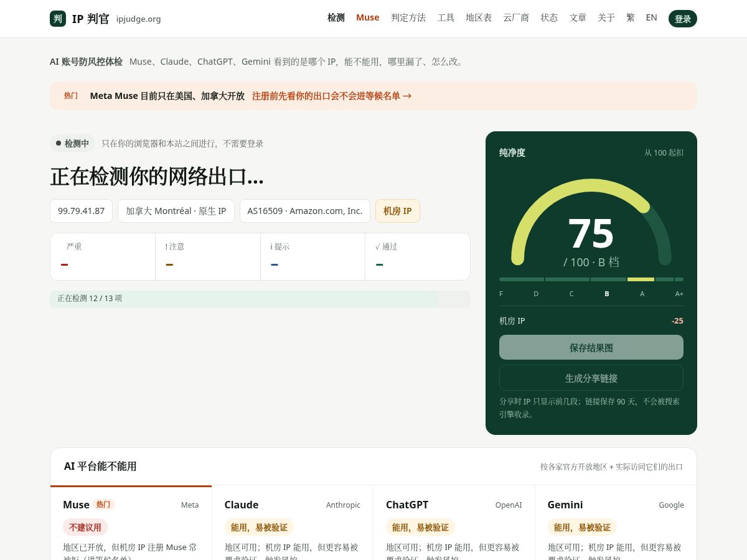Click the 能用,易被验证 badge under ChatGPT
Screen dimensions: 747x560
pos(420,527)
